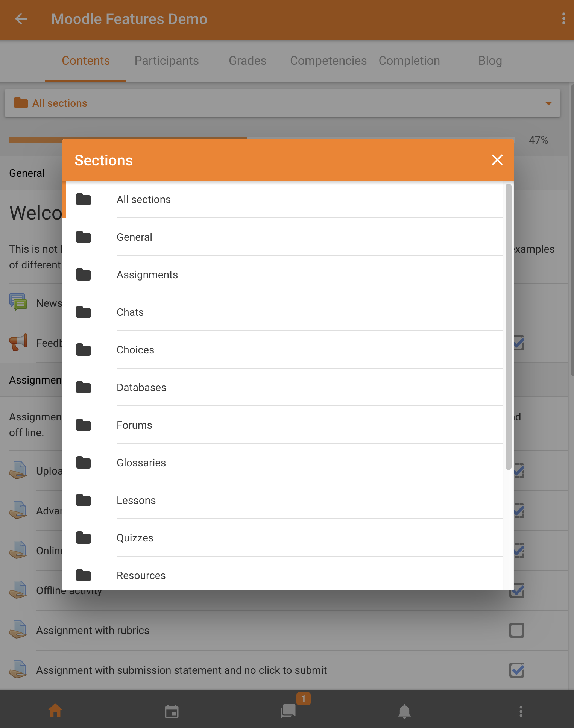574x728 pixels.
Task: Toggle completion for Assignment with rubrics
Action: pos(517,630)
